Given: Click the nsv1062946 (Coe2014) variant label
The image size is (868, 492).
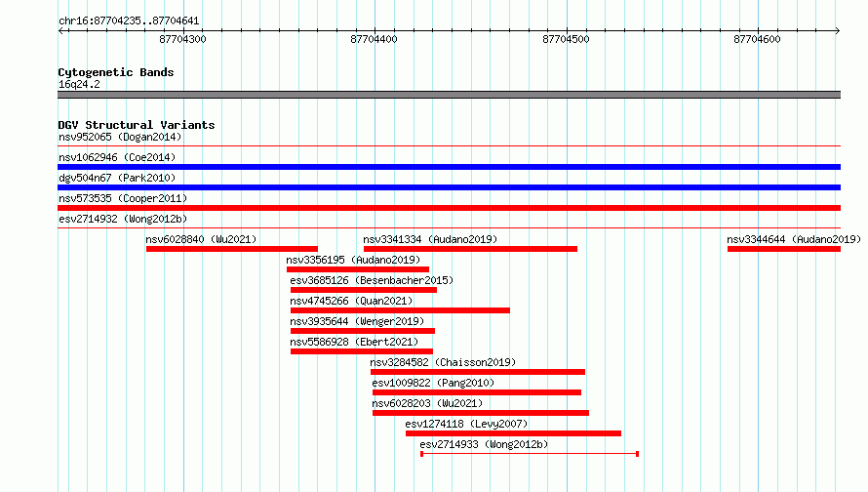Looking at the screenshot, I should 117,157.
